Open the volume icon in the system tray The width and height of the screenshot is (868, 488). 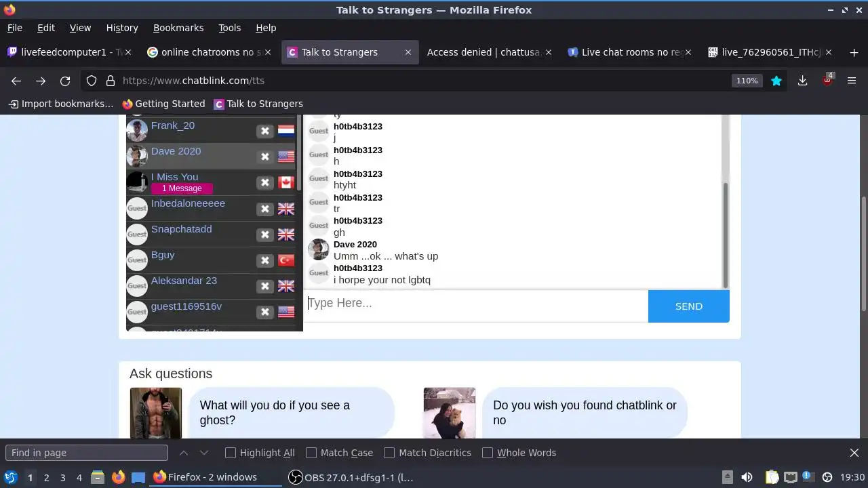pos(747,477)
